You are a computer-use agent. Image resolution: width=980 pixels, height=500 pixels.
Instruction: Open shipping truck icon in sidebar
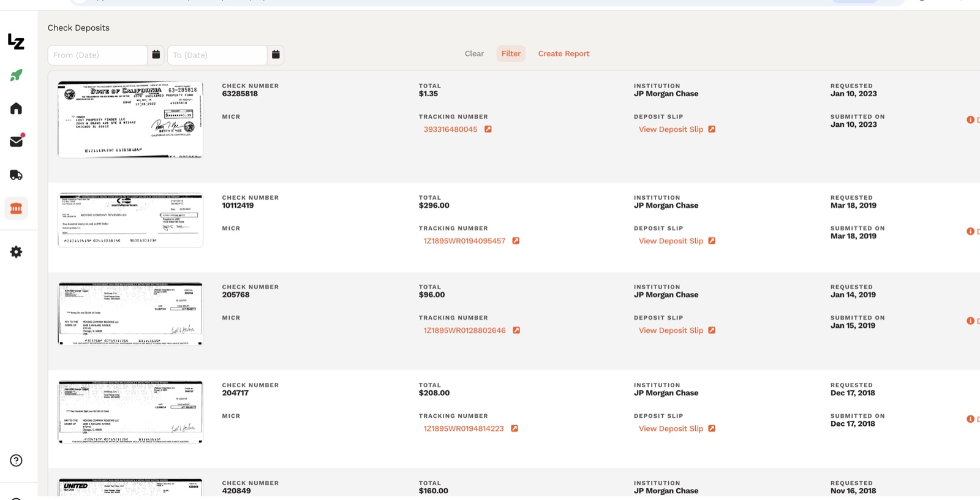(x=17, y=175)
